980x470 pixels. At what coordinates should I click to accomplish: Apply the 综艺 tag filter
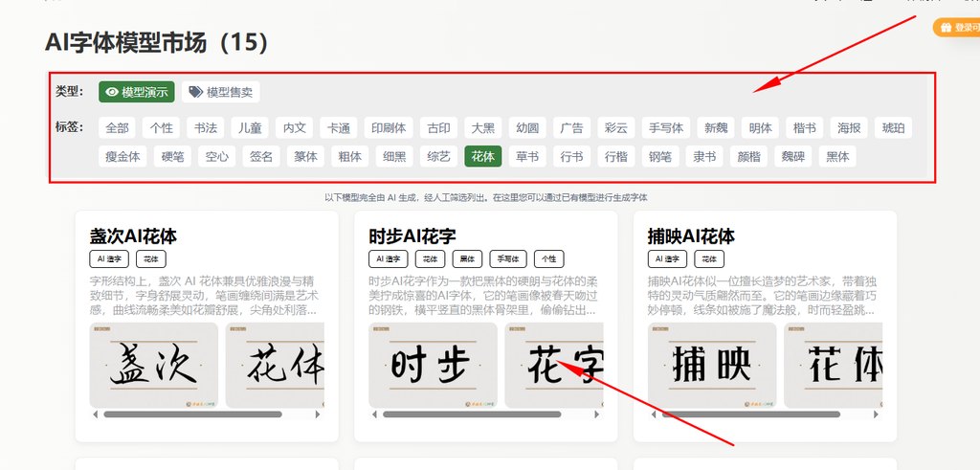click(438, 156)
